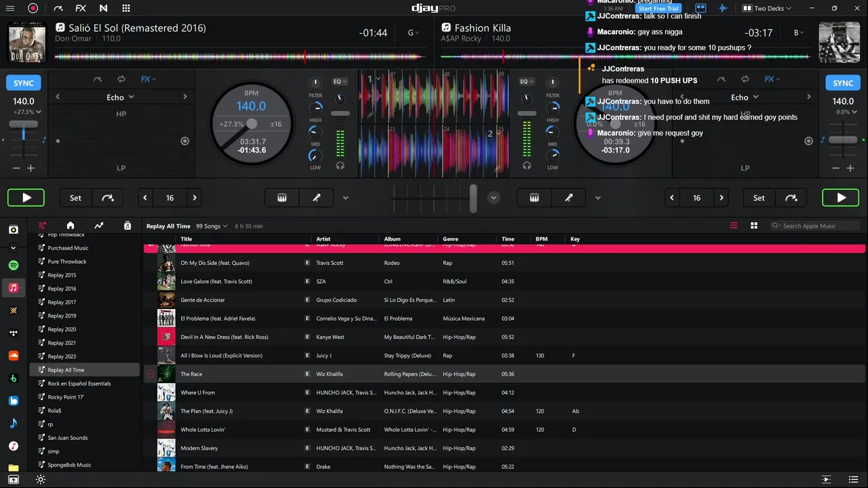Click the automix curved-arrow icon in top toolbar
This screenshot has height=488, width=868.
(x=58, y=8)
